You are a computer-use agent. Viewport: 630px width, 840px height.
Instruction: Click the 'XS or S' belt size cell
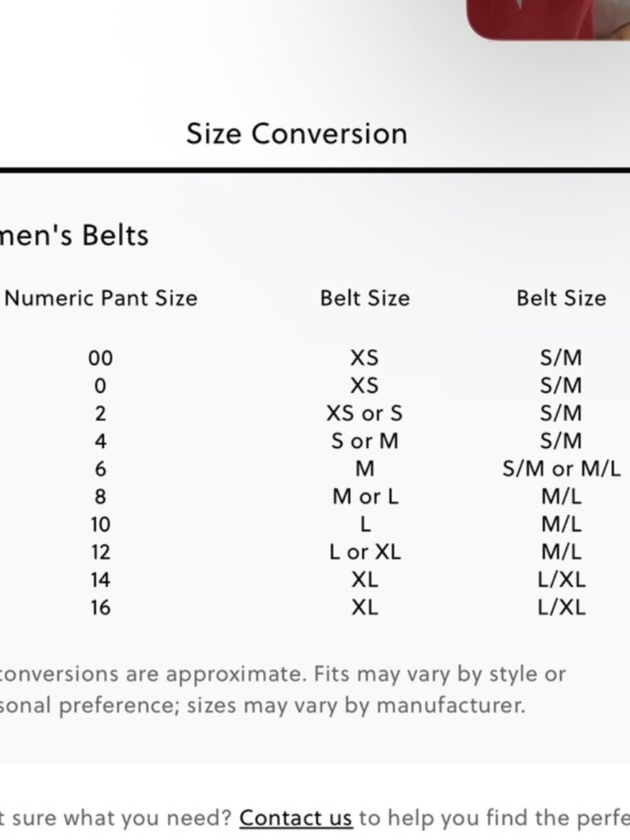click(x=365, y=413)
